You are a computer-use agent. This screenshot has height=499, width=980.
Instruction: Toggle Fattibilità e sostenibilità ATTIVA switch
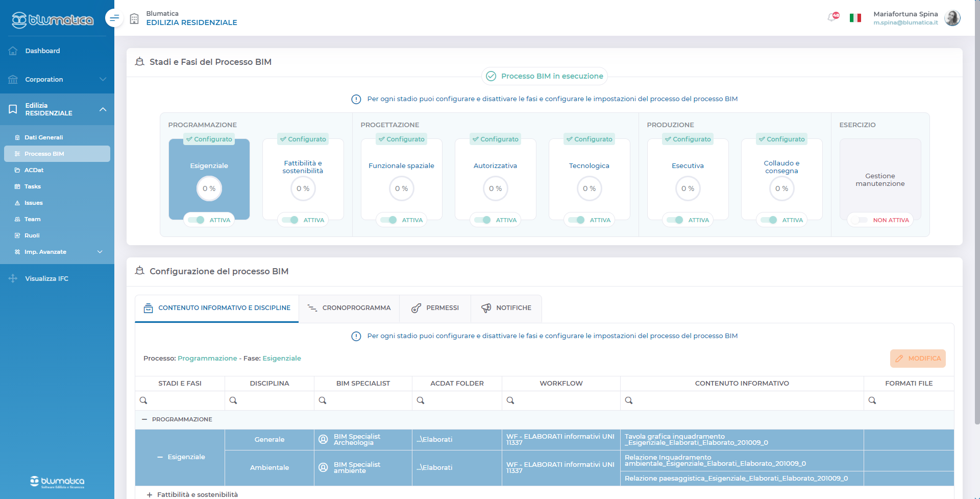tap(290, 220)
